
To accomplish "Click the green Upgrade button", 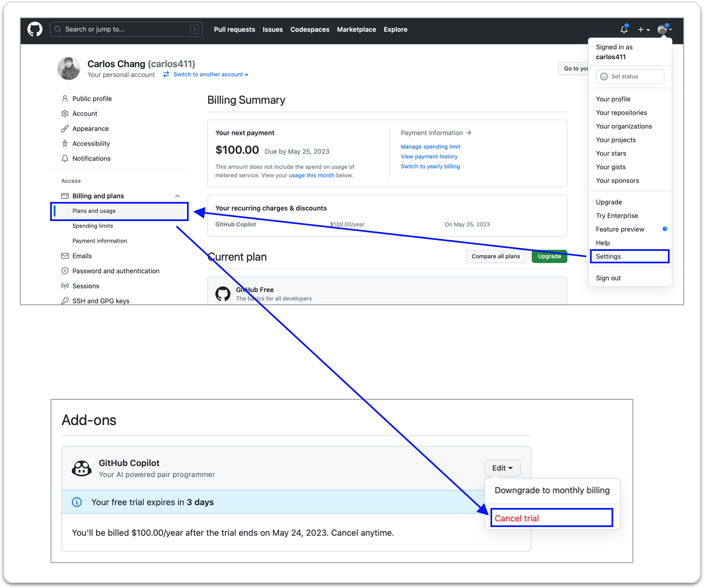I will (x=549, y=256).
